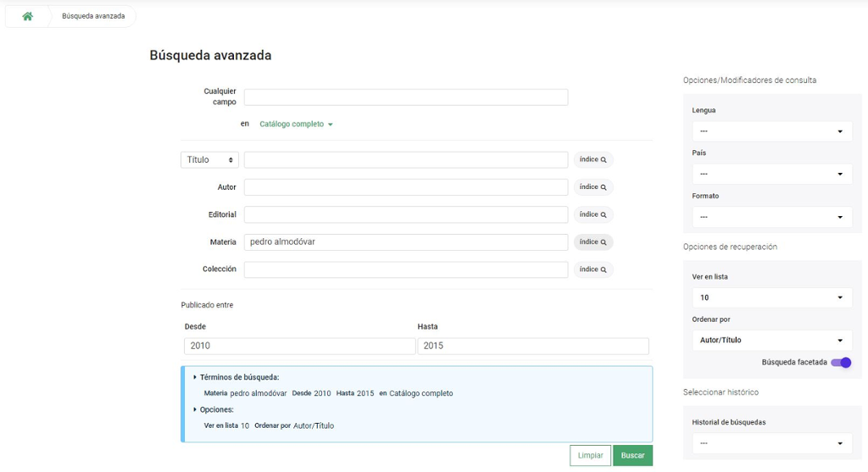Open the Ordenar por dropdown
The height and width of the screenshot is (472, 868).
pos(771,340)
